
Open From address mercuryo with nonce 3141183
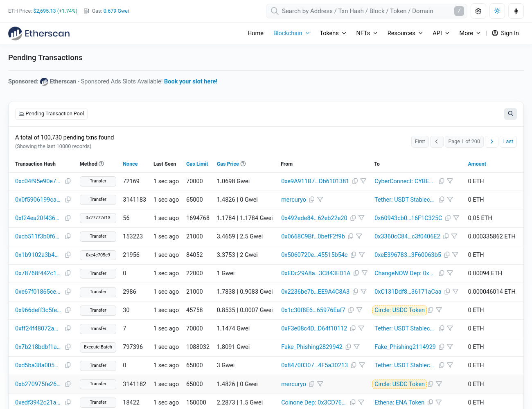tap(293, 200)
